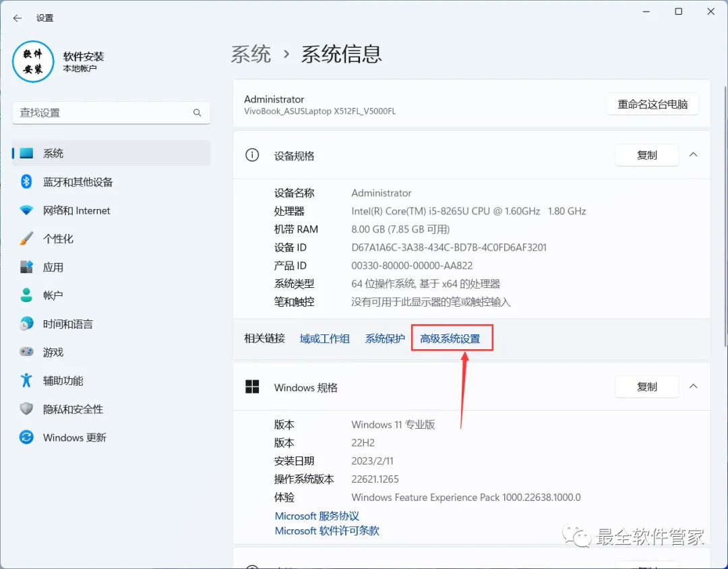This screenshot has width=728, height=569.
Task: Go to 辅助功能 settings
Action: point(111,380)
